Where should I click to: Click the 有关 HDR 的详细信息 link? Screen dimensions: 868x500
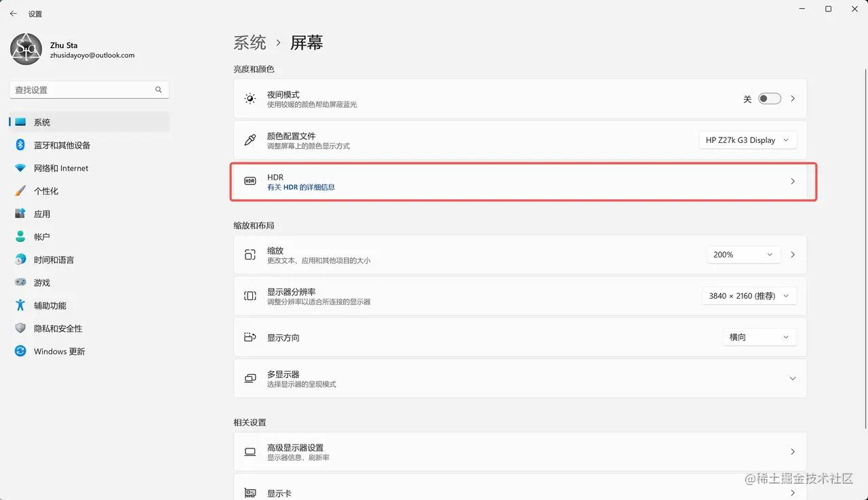click(300, 187)
